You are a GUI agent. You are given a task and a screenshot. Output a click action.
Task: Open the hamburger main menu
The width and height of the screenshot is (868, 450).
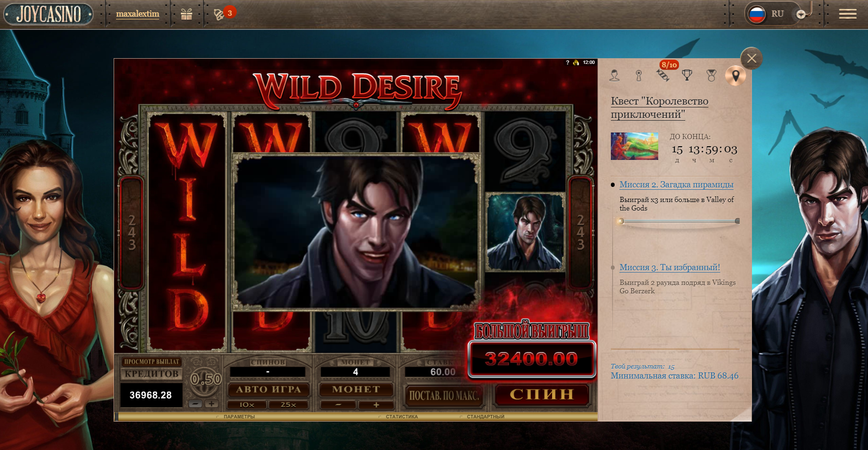coord(848,14)
